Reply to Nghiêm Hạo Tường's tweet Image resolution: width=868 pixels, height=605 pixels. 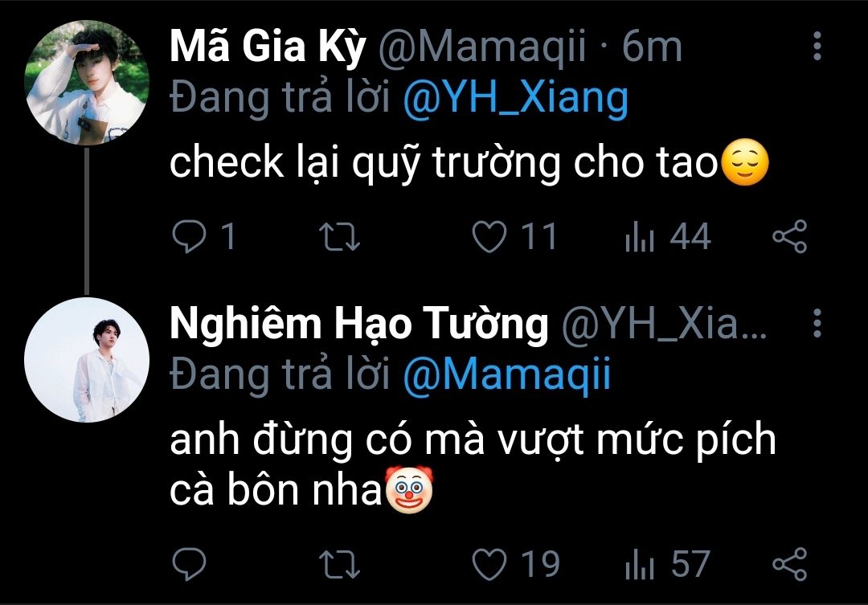190,564
